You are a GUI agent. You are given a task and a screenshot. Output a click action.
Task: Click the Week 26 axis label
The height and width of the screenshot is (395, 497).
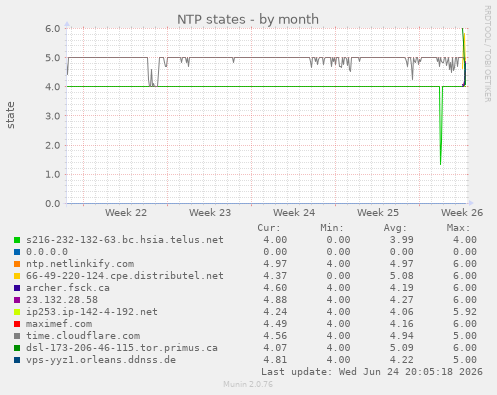pyautogui.click(x=462, y=213)
